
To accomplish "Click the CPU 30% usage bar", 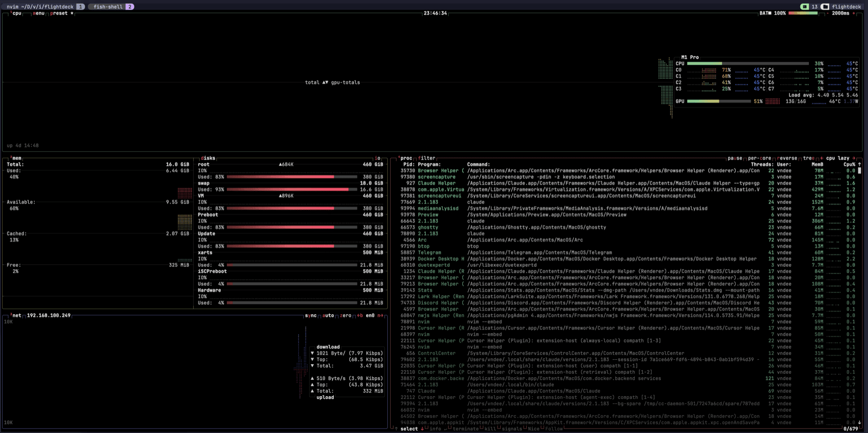I will 749,63.
